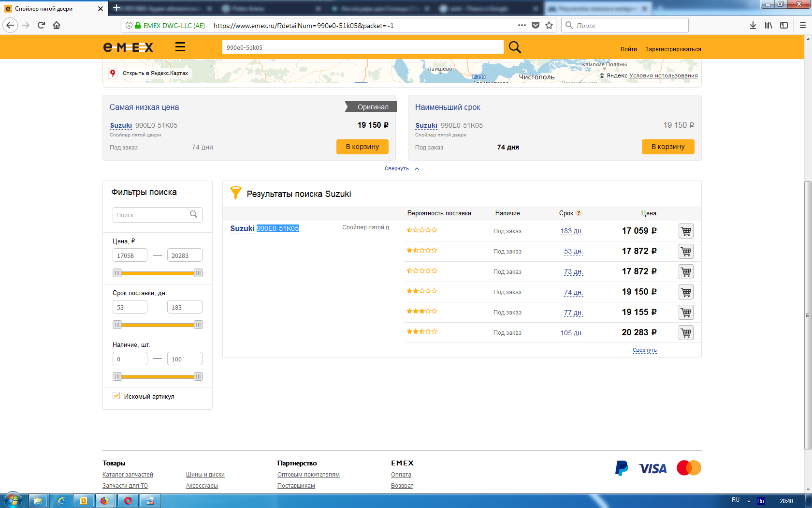The image size is (812, 508).
Task: Collapse results list via bottom Свернуть link
Action: (645, 350)
